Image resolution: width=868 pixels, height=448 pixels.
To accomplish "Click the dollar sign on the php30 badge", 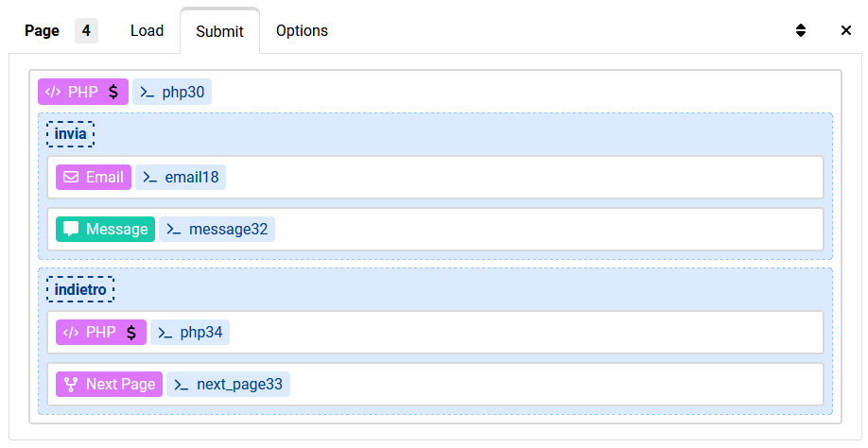I will [113, 92].
